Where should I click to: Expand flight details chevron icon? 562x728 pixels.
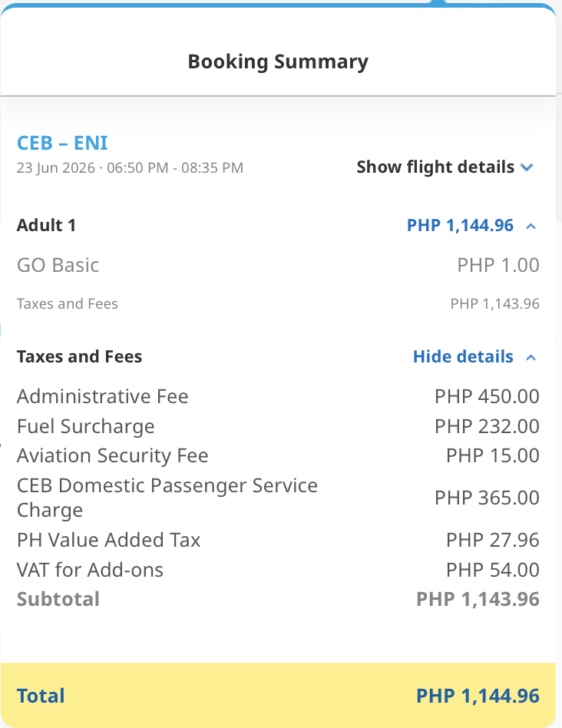[x=527, y=167]
